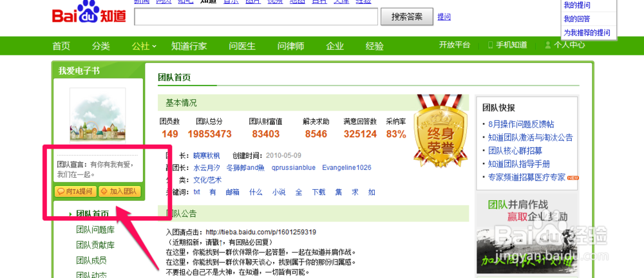Click the 手机知道 phone icon

point(490,45)
